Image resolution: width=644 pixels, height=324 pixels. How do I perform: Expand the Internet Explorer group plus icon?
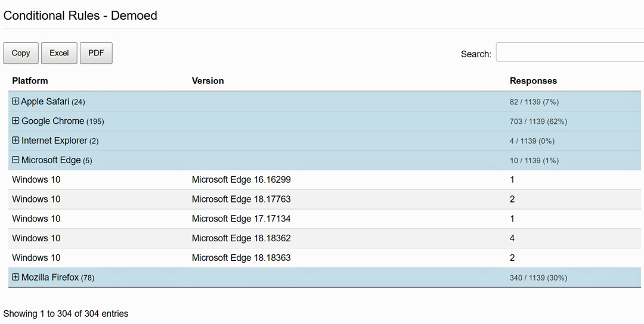tap(16, 141)
